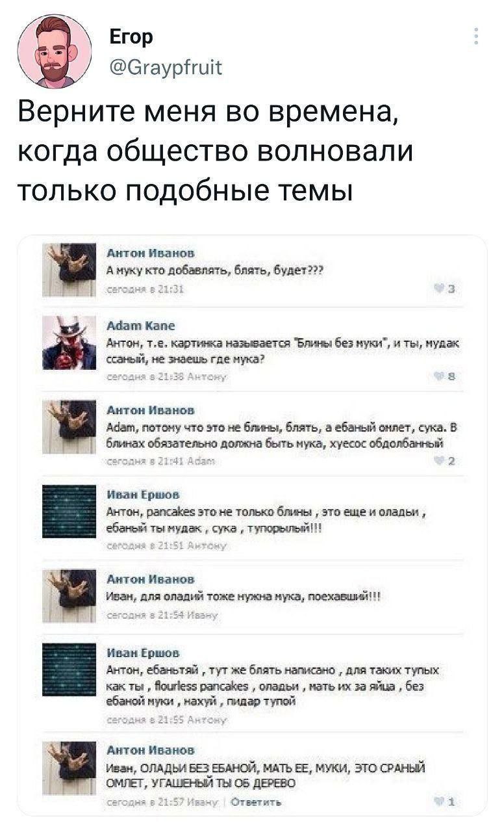This screenshot has height=832, width=504.
Task: Open Иван Ершов's dark avatar in 21:51 comment
Action: click(69, 511)
